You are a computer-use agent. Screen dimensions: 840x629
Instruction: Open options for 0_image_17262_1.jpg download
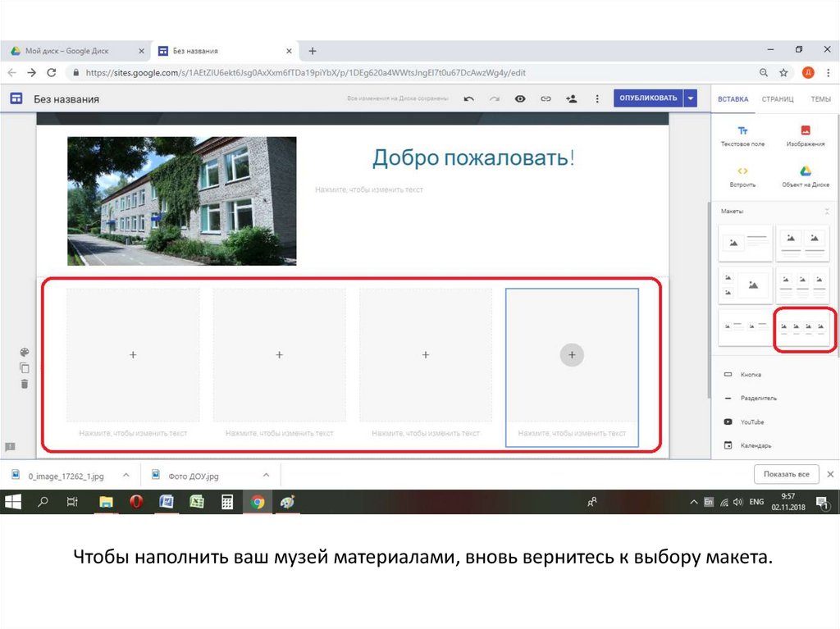pyautogui.click(x=126, y=475)
